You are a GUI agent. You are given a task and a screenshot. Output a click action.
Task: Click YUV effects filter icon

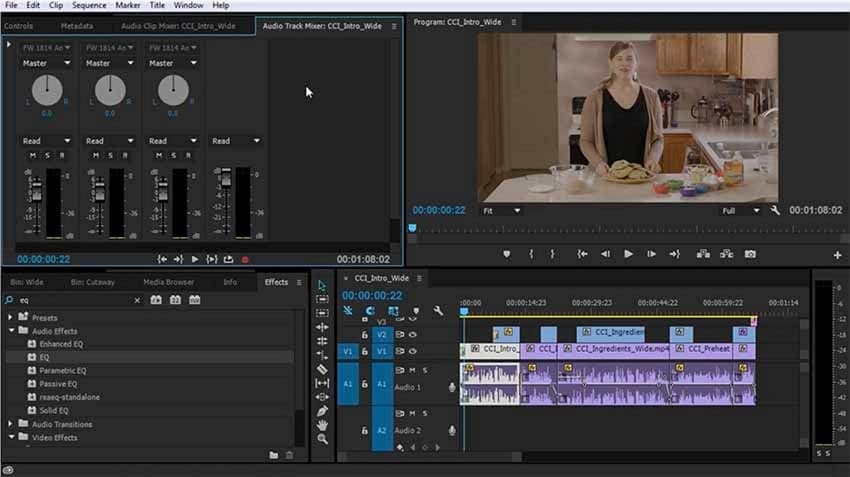pos(195,300)
